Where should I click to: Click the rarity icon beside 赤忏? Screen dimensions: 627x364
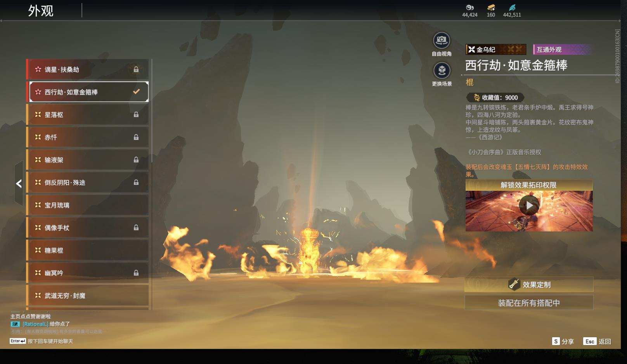(x=38, y=137)
